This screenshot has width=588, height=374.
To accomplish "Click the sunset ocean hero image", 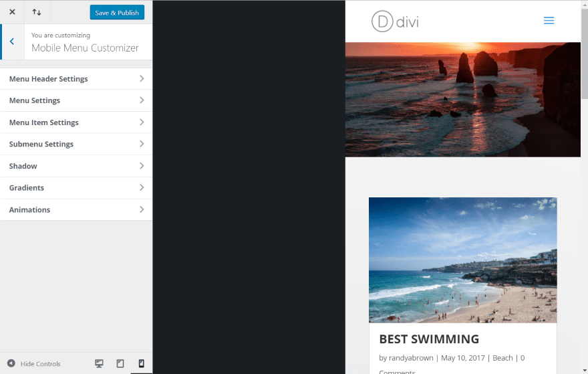I will click(x=463, y=100).
